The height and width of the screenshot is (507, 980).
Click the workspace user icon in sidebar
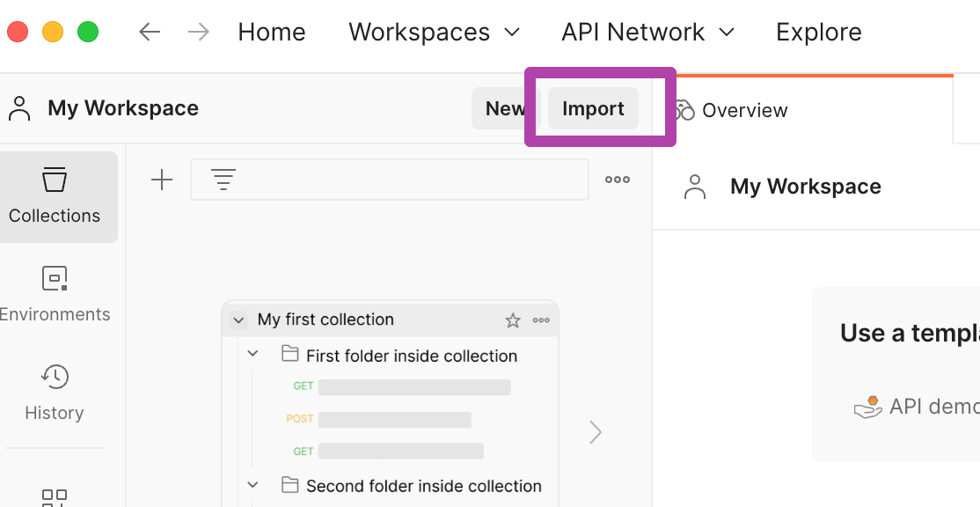[x=19, y=108]
